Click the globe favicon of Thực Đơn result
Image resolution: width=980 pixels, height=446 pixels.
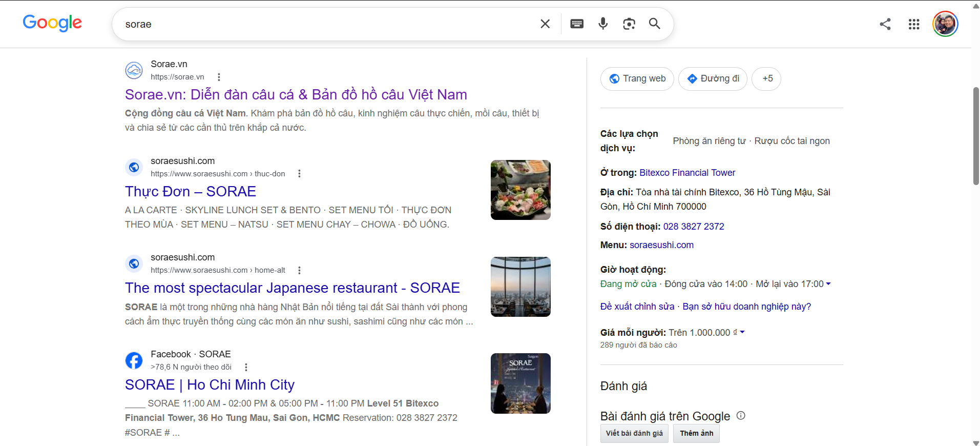pyautogui.click(x=134, y=167)
